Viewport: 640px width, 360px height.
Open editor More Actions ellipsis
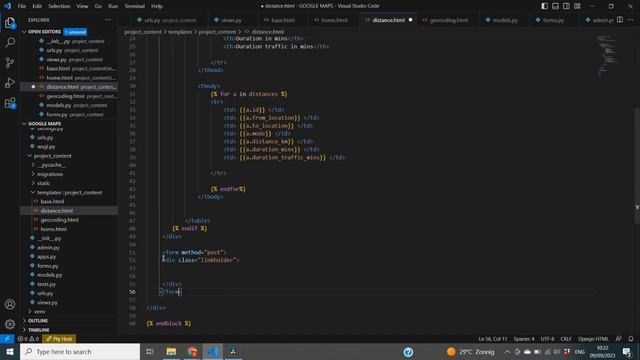(631, 20)
